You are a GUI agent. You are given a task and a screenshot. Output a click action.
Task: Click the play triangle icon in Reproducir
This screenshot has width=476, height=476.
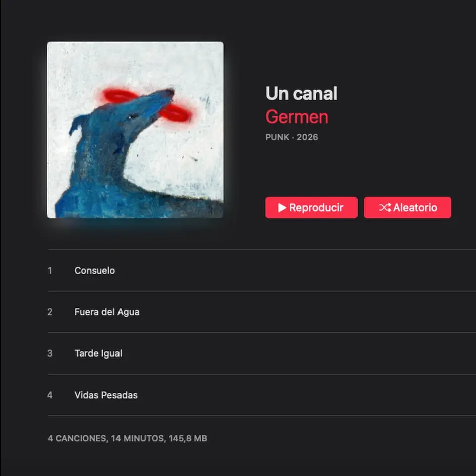coord(282,208)
